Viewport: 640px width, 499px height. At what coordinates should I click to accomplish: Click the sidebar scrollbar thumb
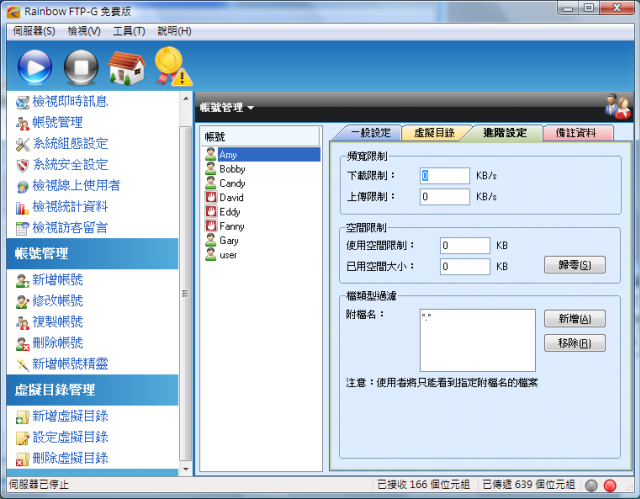click(x=186, y=293)
